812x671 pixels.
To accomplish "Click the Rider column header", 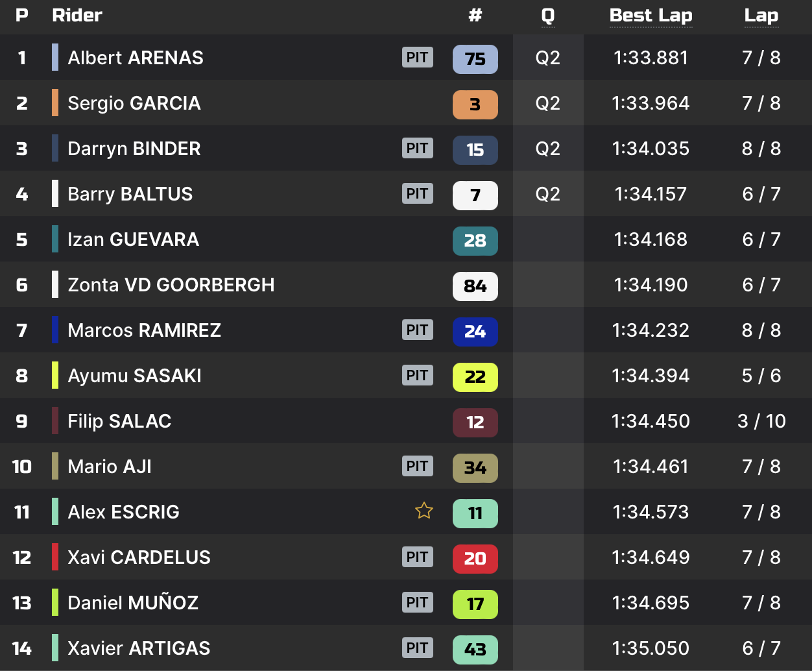I will coord(77,16).
